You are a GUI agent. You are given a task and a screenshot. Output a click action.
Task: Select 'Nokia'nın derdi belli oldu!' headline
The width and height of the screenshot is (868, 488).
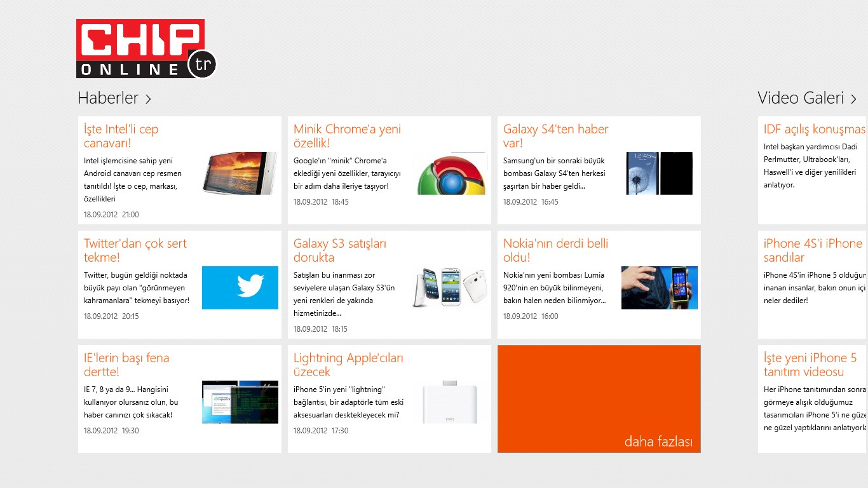pyautogui.click(x=555, y=250)
